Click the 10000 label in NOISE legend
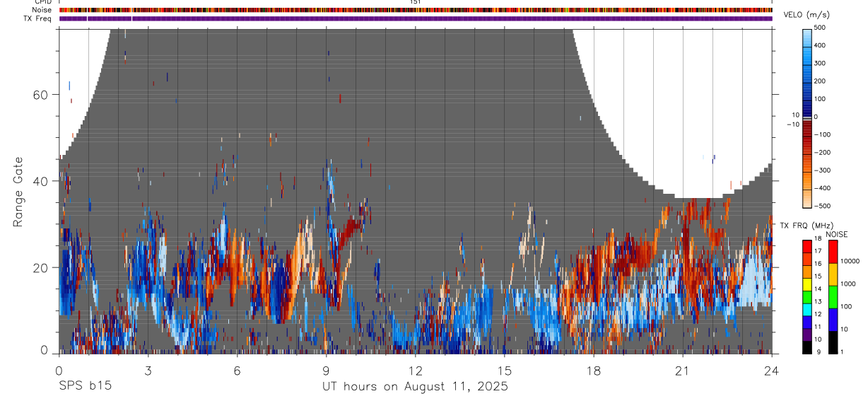Screen dimensions: 868x401 click(x=851, y=261)
